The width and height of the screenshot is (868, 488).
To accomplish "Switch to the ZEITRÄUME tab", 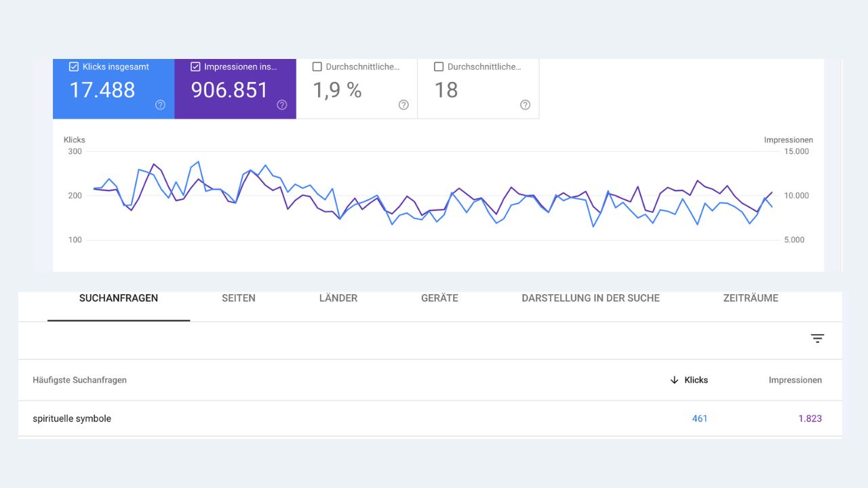I will coord(751,298).
